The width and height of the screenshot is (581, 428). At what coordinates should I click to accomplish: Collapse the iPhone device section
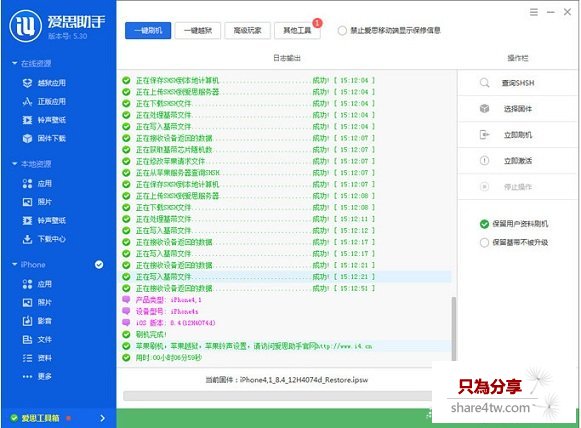click(15, 265)
